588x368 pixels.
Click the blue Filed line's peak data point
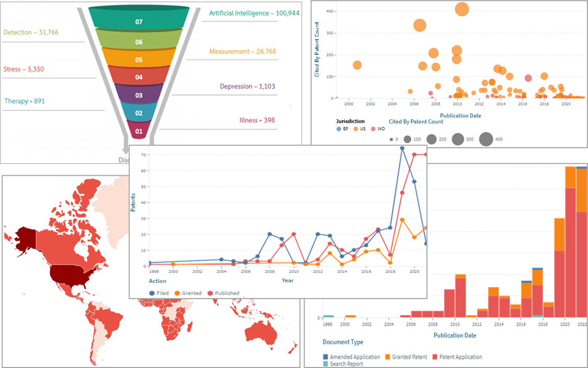coord(402,148)
